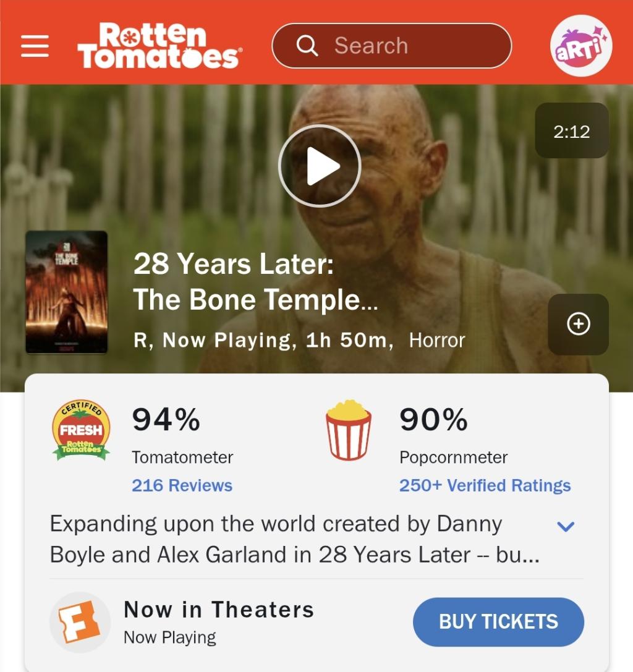Open the 216 Reviews link
633x672 pixels.
pos(182,485)
